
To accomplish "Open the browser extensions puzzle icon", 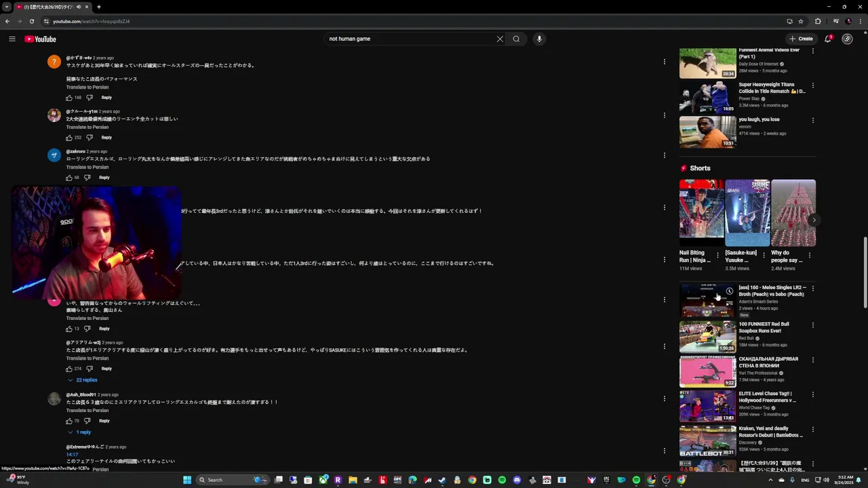I will [818, 21].
